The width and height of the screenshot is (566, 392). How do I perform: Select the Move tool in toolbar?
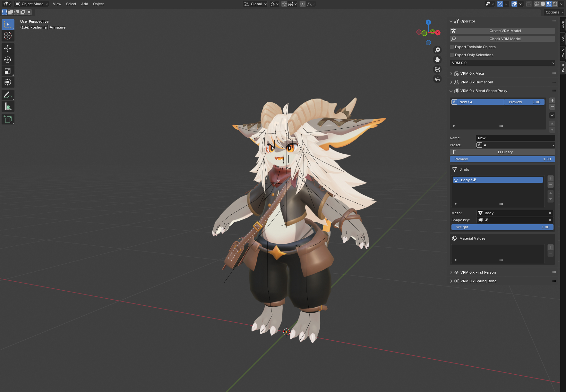pyautogui.click(x=8, y=48)
